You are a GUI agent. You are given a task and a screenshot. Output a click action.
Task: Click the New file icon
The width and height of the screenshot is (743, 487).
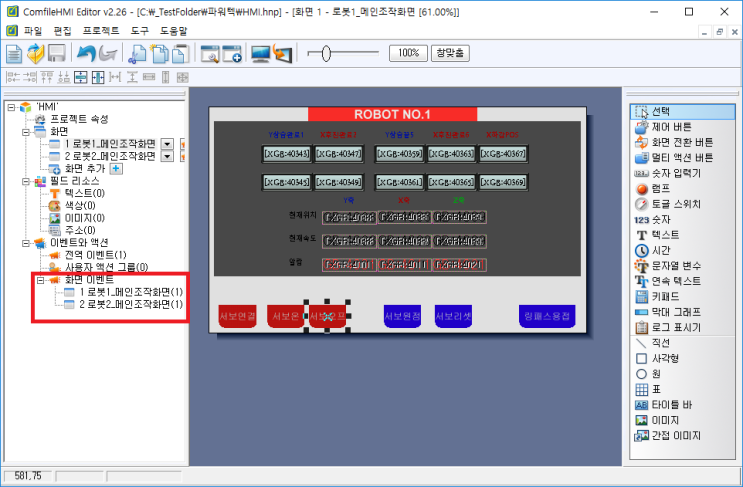tap(14, 54)
